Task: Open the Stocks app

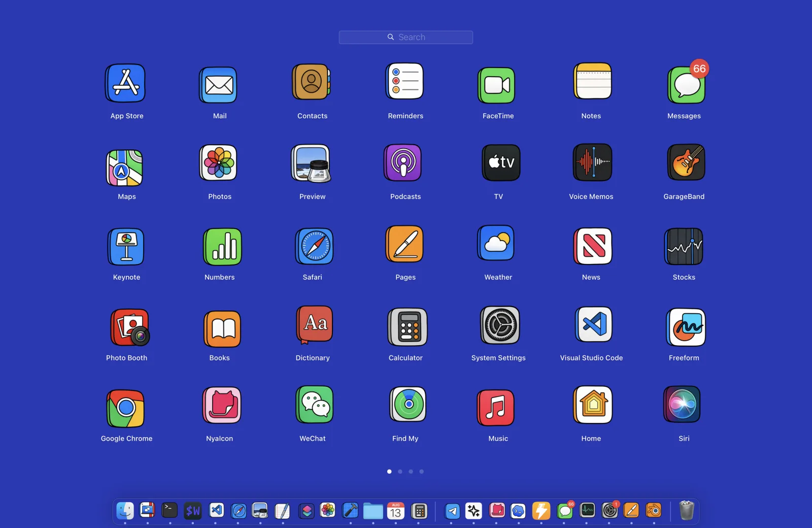Action: click(684, 247)
